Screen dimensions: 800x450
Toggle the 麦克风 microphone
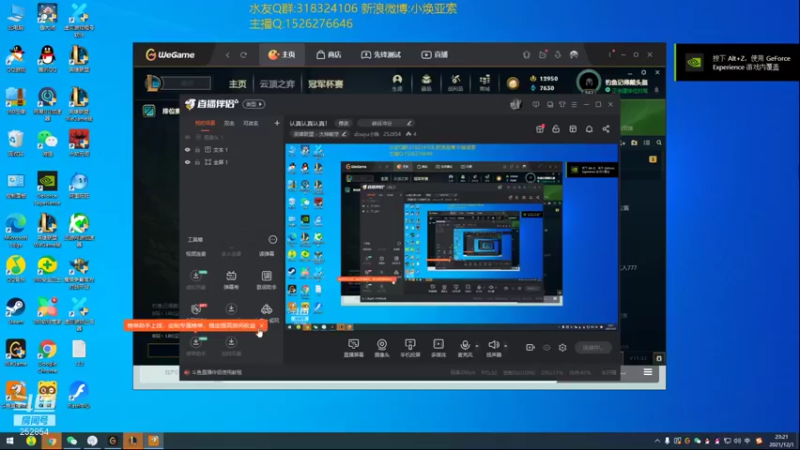465,348
